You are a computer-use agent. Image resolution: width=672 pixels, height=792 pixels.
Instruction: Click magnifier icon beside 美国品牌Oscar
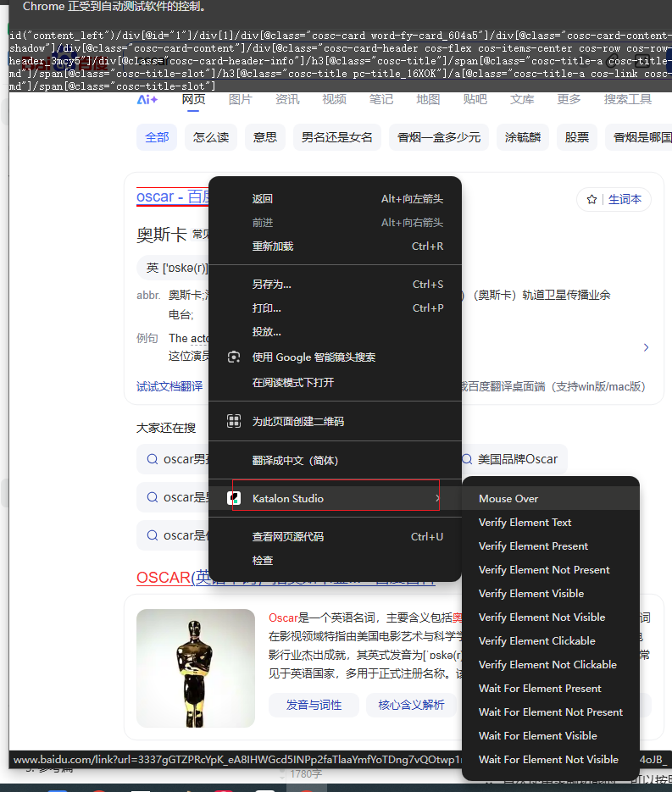468,459
